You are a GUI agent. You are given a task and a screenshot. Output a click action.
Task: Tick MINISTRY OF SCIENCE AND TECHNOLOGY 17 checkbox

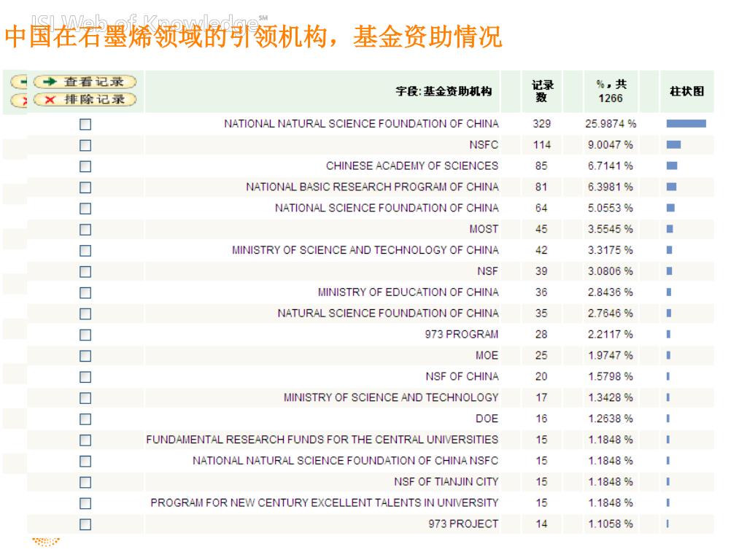(85, 398)
